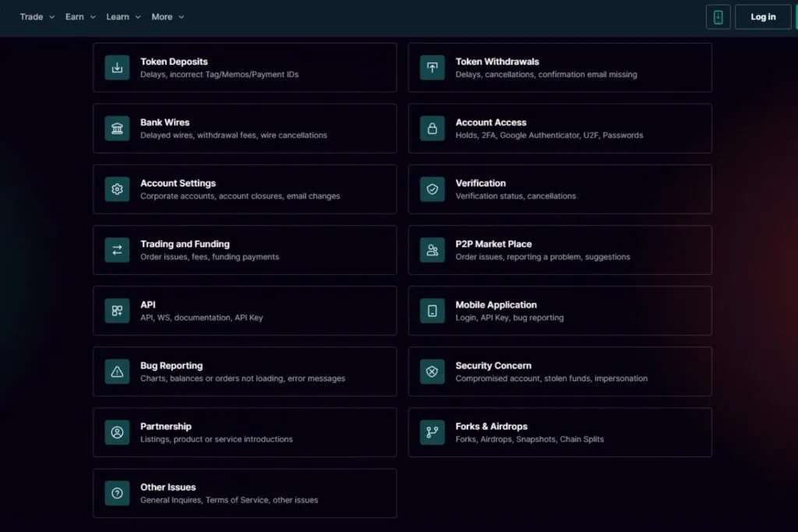Open the Token Withdrawals topic title
Image resolution: width=798 pixels, height=532 pixels.
tap(497, 62)
